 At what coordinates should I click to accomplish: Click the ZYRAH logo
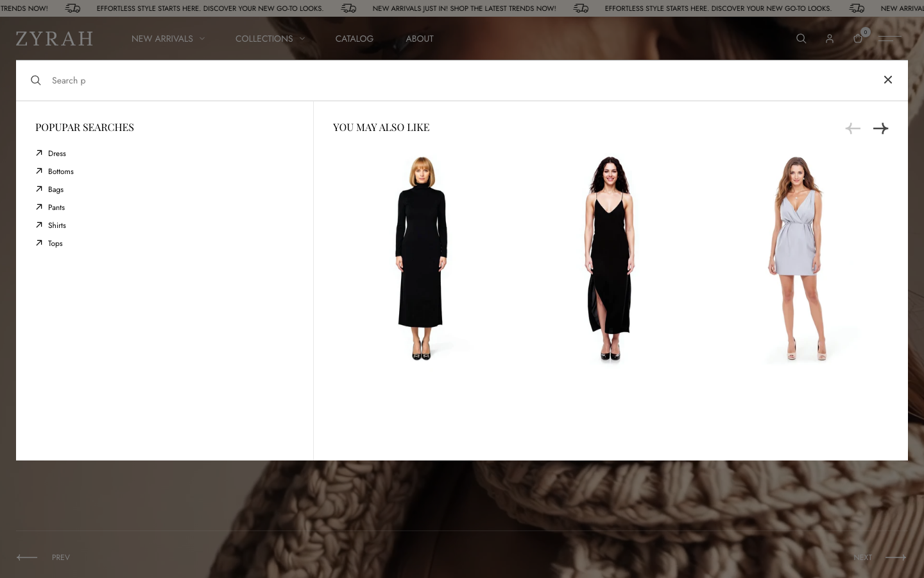pyautogui.click(x=55, y=39)
